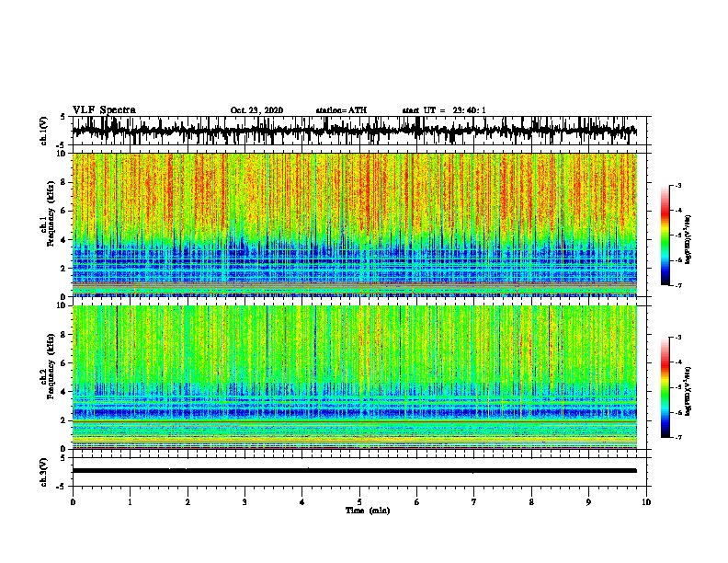Click time axis tick label 9
The width and height of the screenshot is (728, 563).
coord(588,502)
